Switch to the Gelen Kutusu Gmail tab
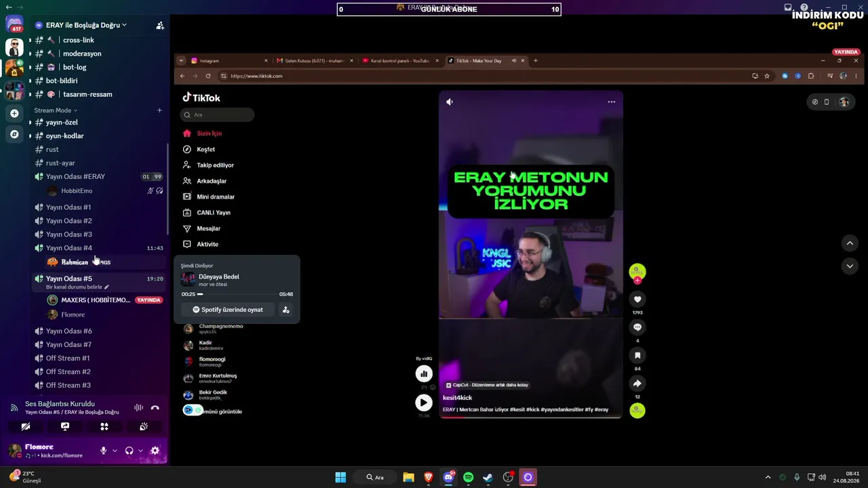Viewport: 868px width, 488px height. (315, 60)
